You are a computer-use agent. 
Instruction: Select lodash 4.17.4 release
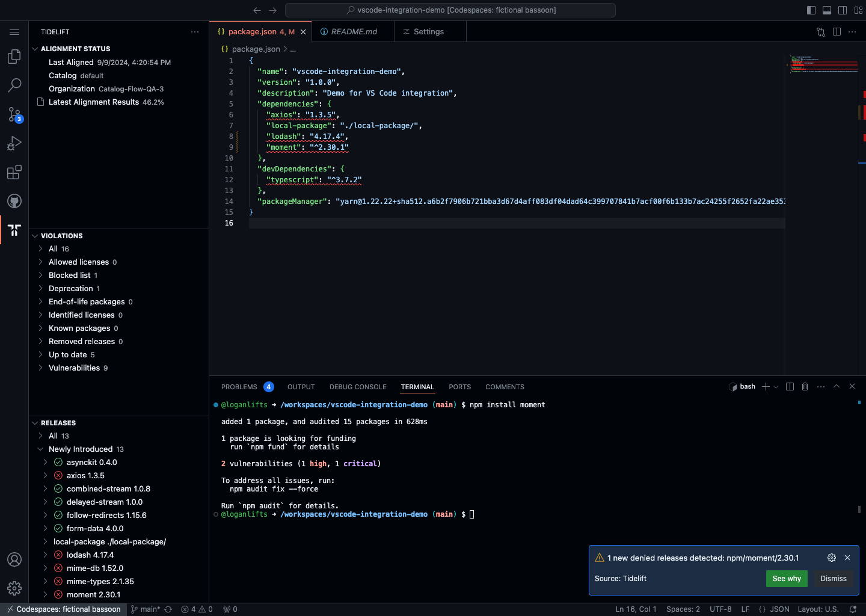point(118,555)
